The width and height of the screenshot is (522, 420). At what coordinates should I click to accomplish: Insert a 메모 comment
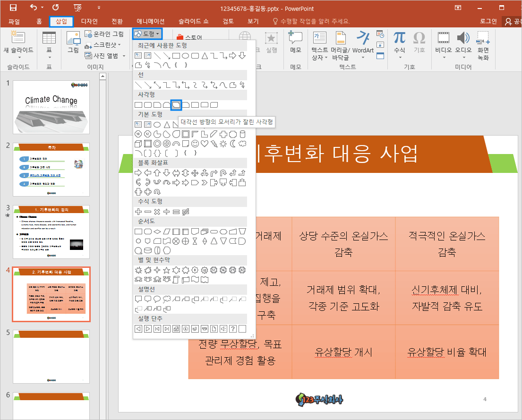(x=295, y=43)
